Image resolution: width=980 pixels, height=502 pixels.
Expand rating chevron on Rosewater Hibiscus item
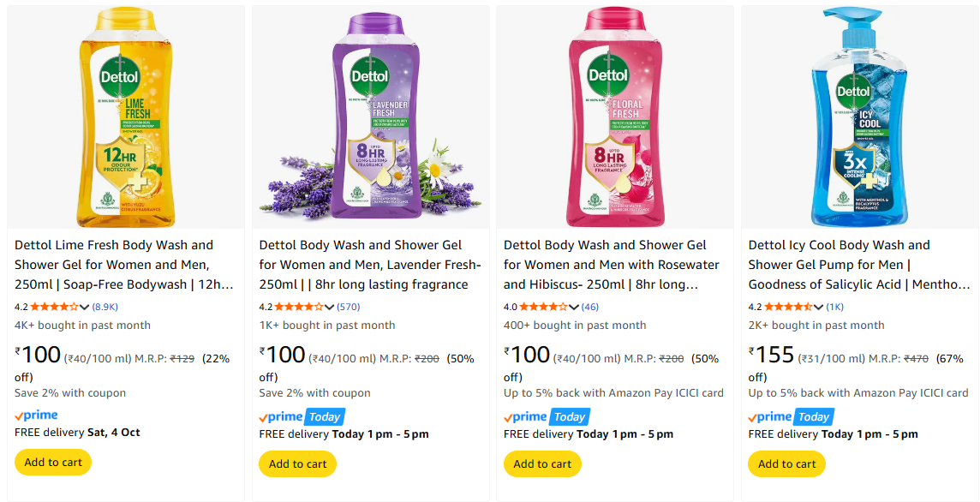pos(574,307)
